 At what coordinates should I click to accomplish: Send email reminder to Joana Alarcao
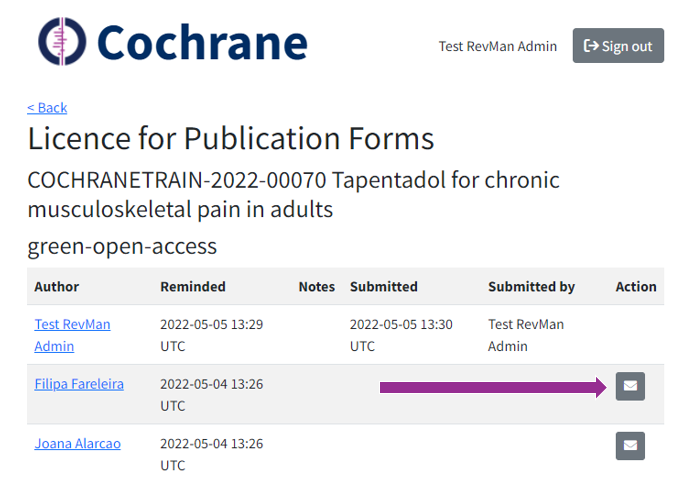coord(630,445)
